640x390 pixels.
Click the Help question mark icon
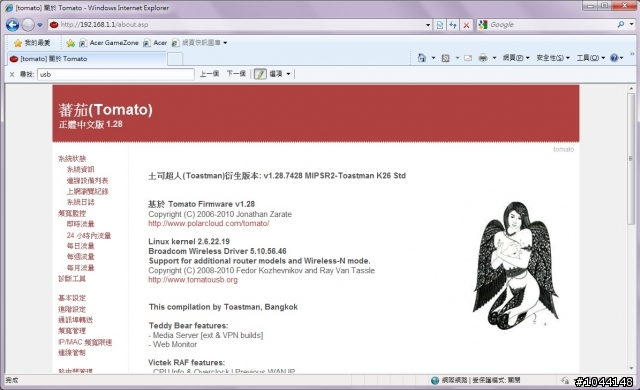(x=614, y=58)
